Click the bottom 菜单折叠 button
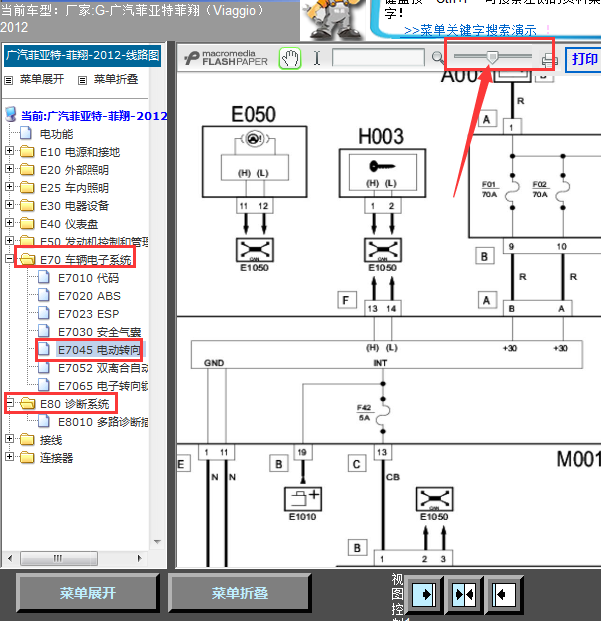Screen dimensions: 601x621 coord(240,593)
